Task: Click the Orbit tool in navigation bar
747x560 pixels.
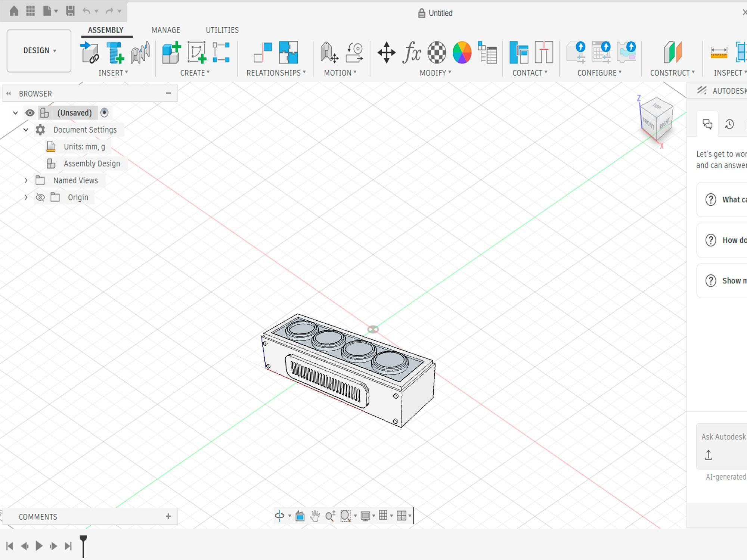Action: (x=279, y=516)
